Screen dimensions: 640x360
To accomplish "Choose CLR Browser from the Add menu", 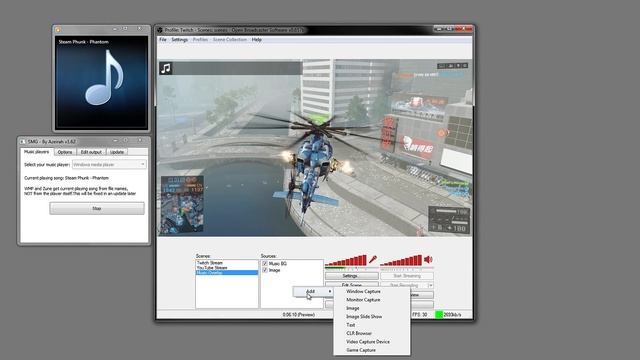I will (359, 333).
